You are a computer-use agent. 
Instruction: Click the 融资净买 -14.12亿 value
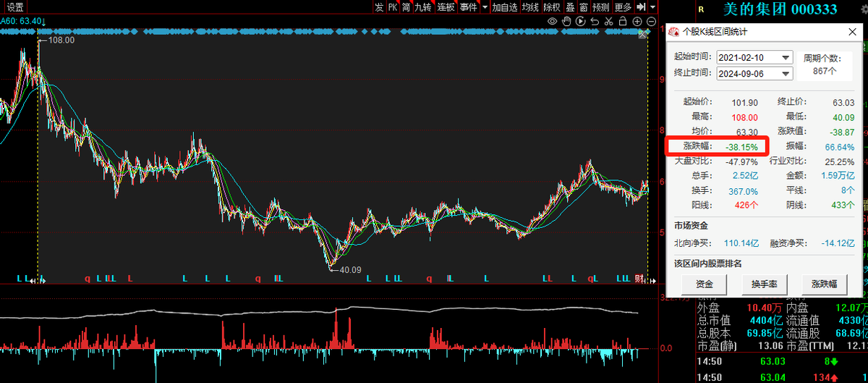[x=838, y=243]
